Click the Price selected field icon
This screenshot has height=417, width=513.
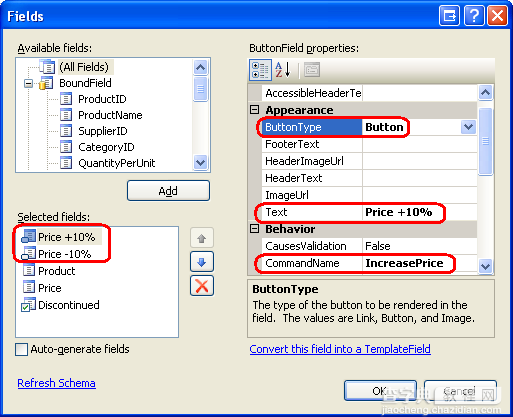29,287
